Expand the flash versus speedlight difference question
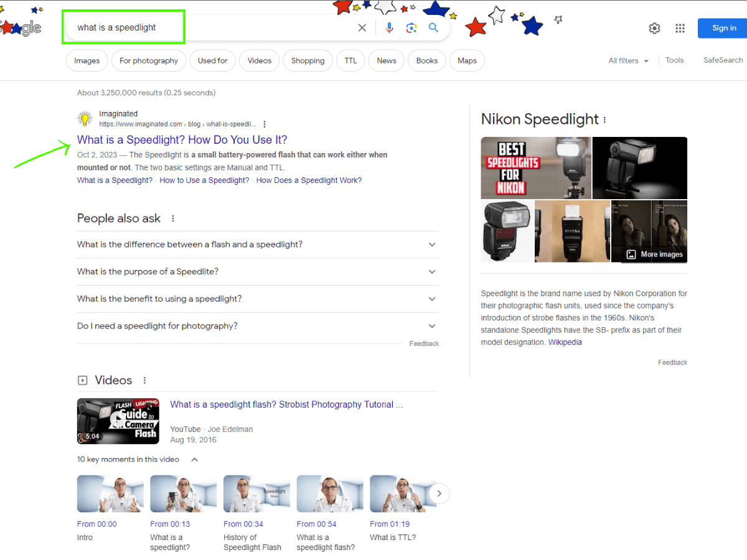 pyautogui.click(x=432, y=245)
